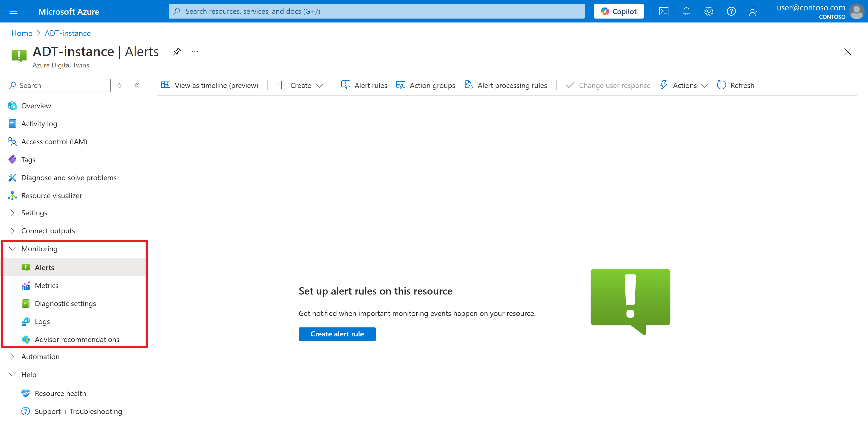Image resolution: width=868 pixels, height=421 pixels.
Task: Pin the ADT-instance Alerts page
Action: [x=177, y=52]
